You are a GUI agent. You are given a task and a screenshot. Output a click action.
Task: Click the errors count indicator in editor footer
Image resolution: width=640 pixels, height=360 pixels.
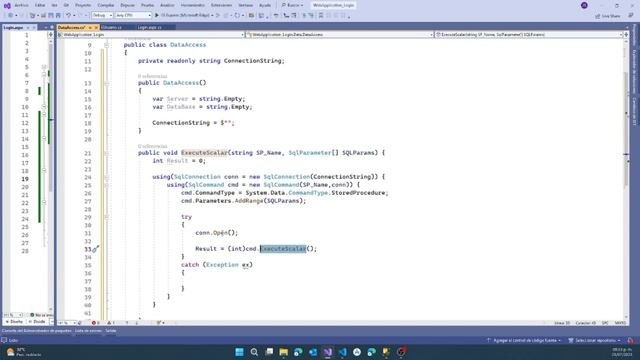(95, 323)
